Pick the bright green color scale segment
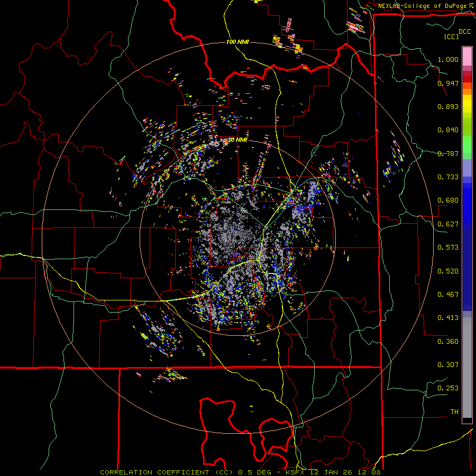 [x=467, y=144]
